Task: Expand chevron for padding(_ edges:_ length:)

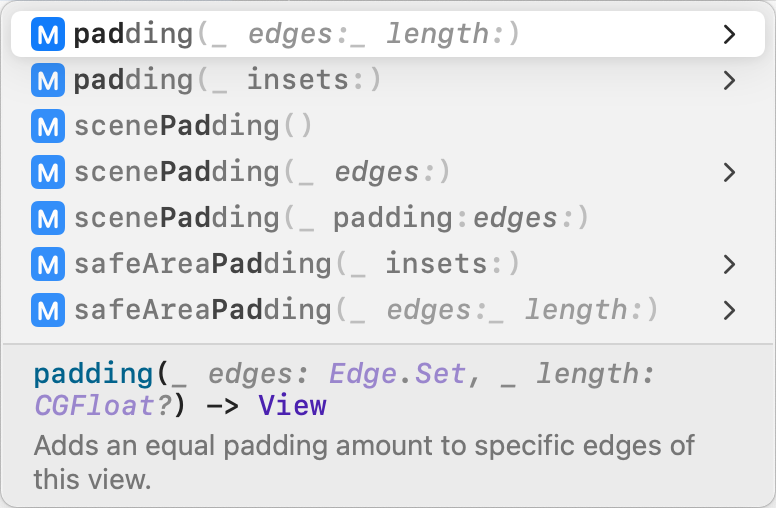Action: (x=729, y=35)
